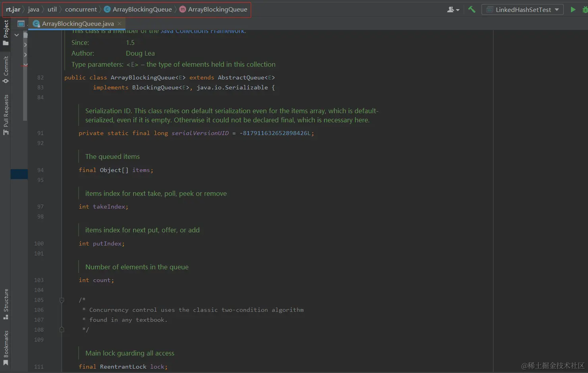Viewport: 588px width, 373px height.
Task: Click rt.jar in the navigation breadcrumb
Action: click(13, 9)
